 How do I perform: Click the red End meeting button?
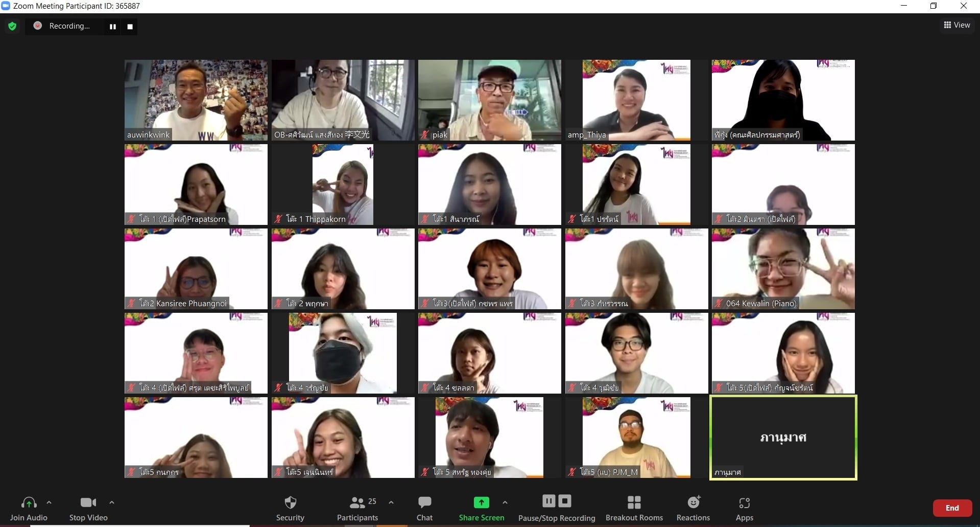click(x=952, y=508)
